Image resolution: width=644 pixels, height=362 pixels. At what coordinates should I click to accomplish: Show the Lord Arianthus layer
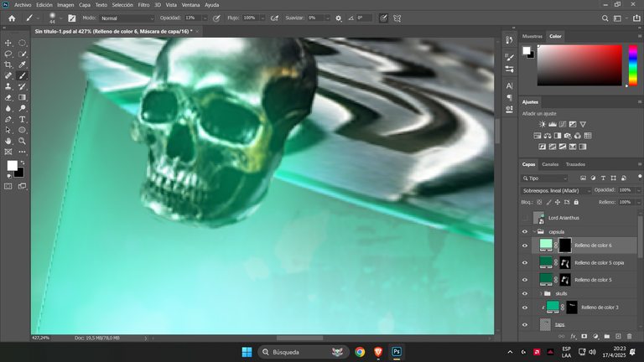pos(525,218)
